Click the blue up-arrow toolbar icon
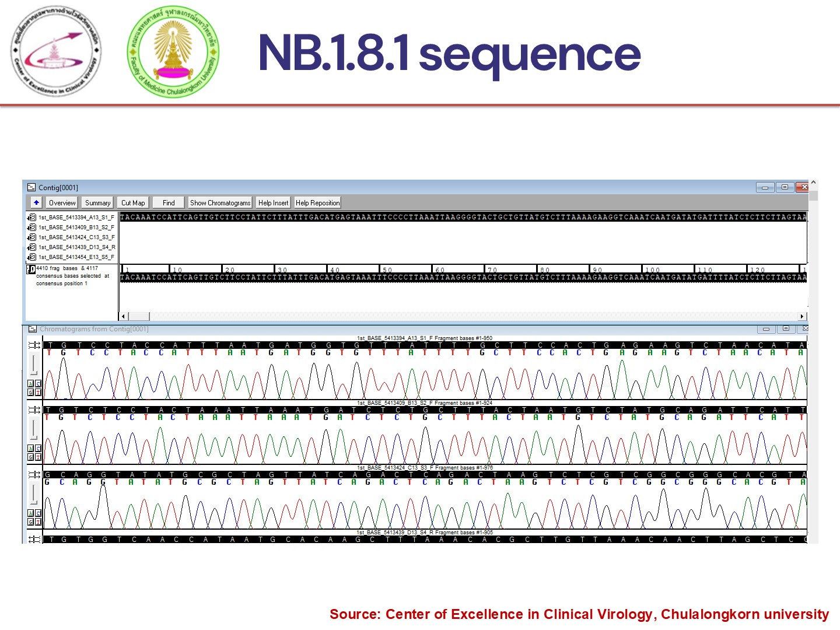Image resolution: width=840 pixels, height=630 pixels. (36, 203)
